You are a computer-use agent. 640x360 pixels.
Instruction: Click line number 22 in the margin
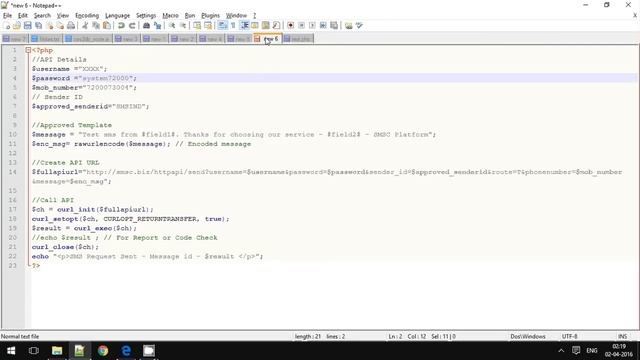tap(13, 256)
